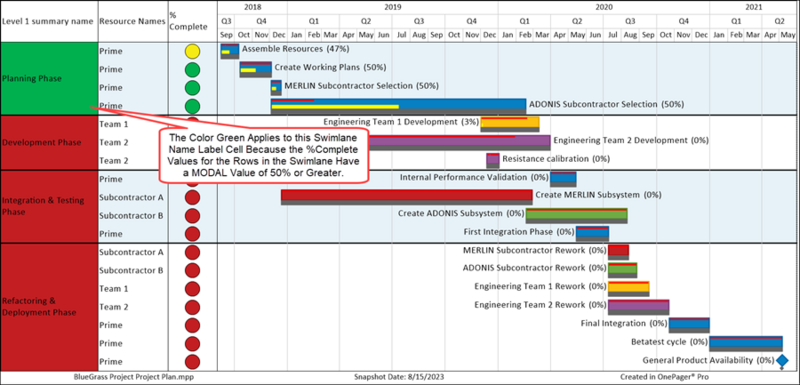Click 'Team 1' resource in Engineering Team 1 Rework row
This screenshot has width=800, height=385.
(113, 289)
